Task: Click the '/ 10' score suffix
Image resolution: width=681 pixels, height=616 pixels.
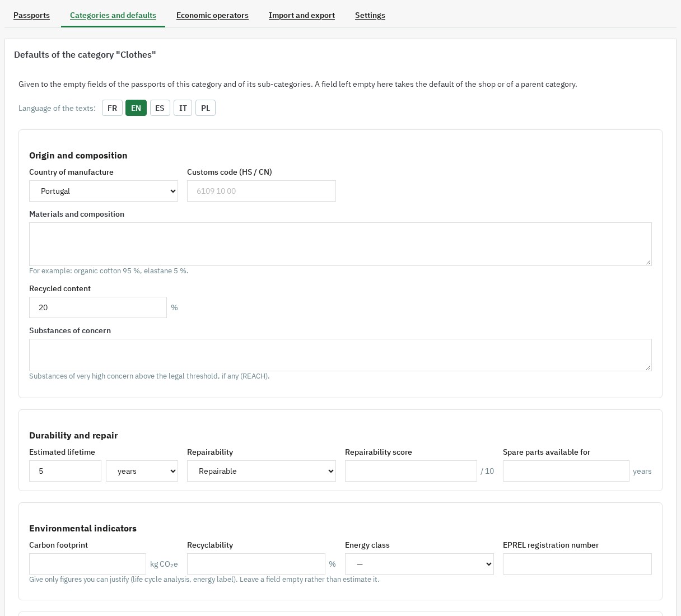Action: point(487,471)
